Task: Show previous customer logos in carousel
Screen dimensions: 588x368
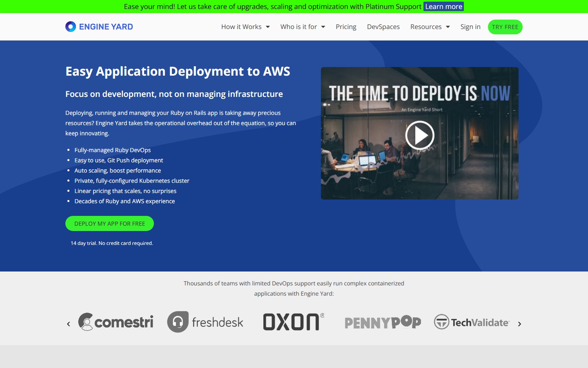Action: tap(69, 324)
